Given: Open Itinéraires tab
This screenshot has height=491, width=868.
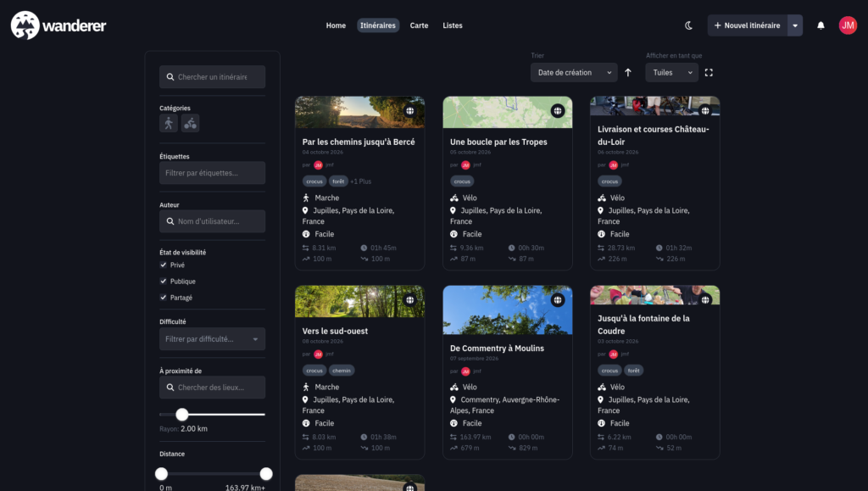Looking at the screenshot, I should pos(378,25).
